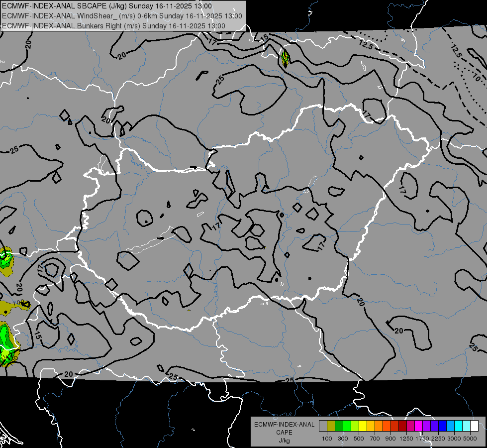Click the small green CAPE patch near the top border
This screenshot has width=487, height=448.
pos(285,59)
